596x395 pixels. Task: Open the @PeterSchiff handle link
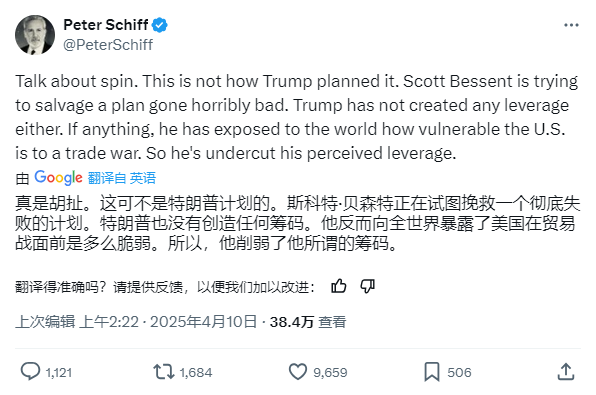point(108,45)
